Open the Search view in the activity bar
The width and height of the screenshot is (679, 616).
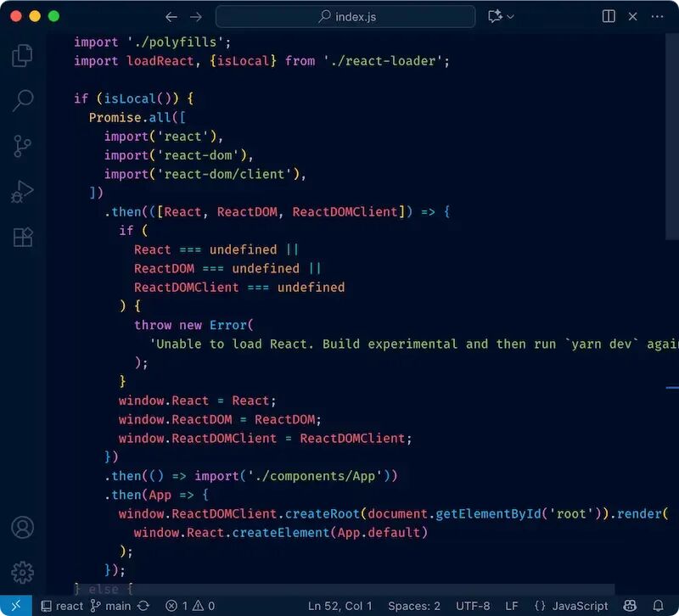coord(23,100)
